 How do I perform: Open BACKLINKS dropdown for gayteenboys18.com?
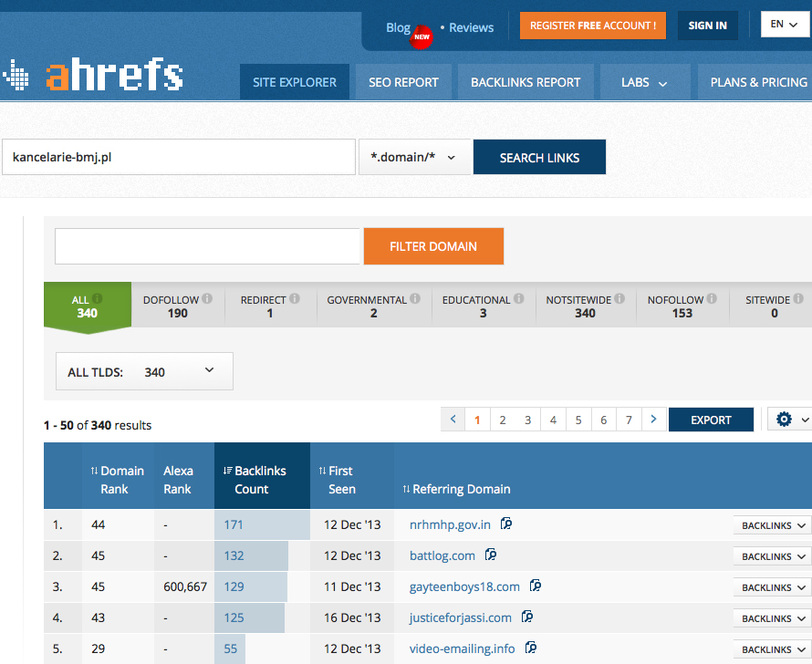pyautogui.click(x=774, y=587)
